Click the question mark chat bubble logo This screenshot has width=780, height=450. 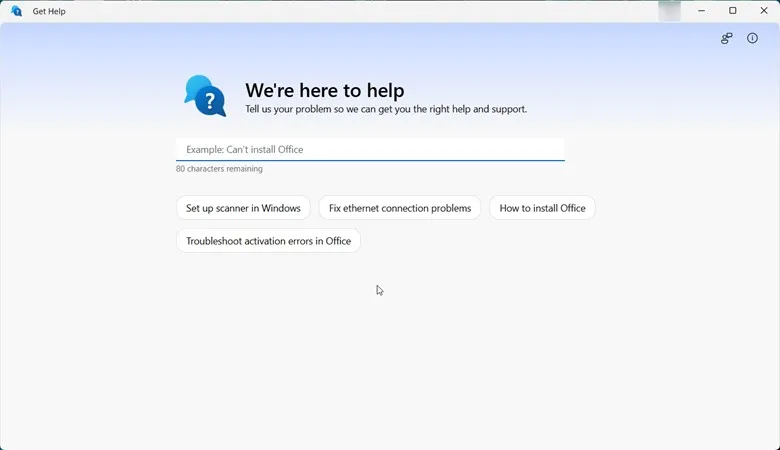(205, 96)
